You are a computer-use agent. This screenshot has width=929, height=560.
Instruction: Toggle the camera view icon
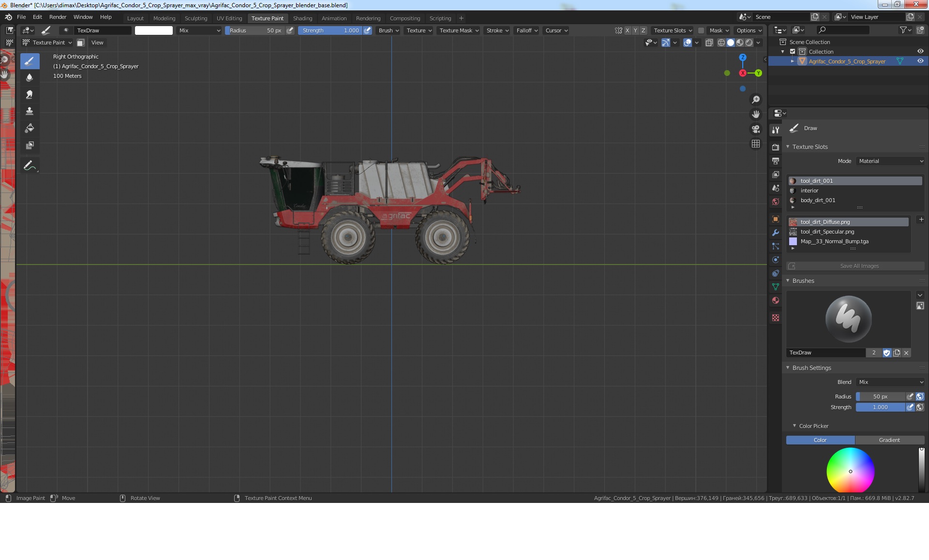755,129
